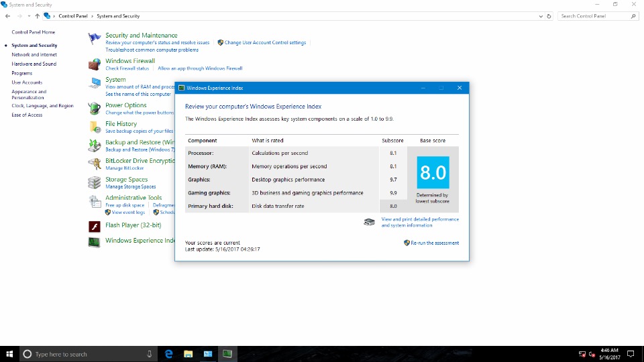
Task: Click Manage Storage Spaces link
Action: point(130,187)
